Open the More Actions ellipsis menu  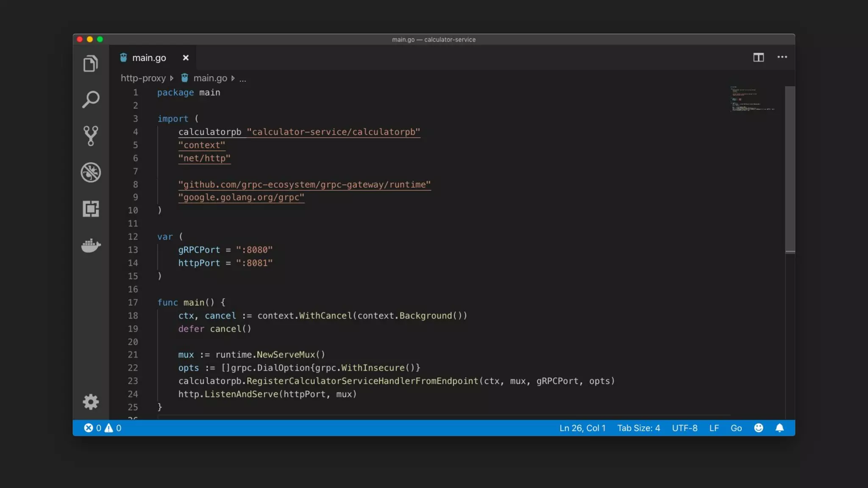pos(782,57)
